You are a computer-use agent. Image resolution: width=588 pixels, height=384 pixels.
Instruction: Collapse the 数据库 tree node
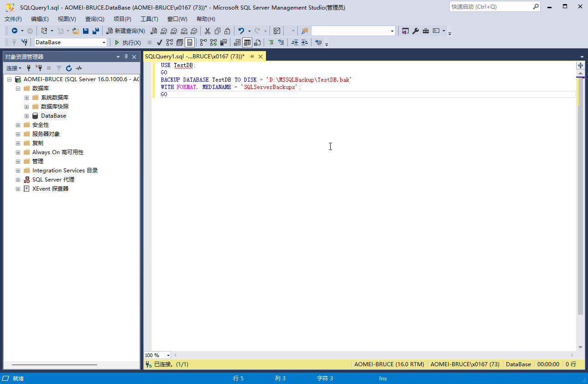18,88
